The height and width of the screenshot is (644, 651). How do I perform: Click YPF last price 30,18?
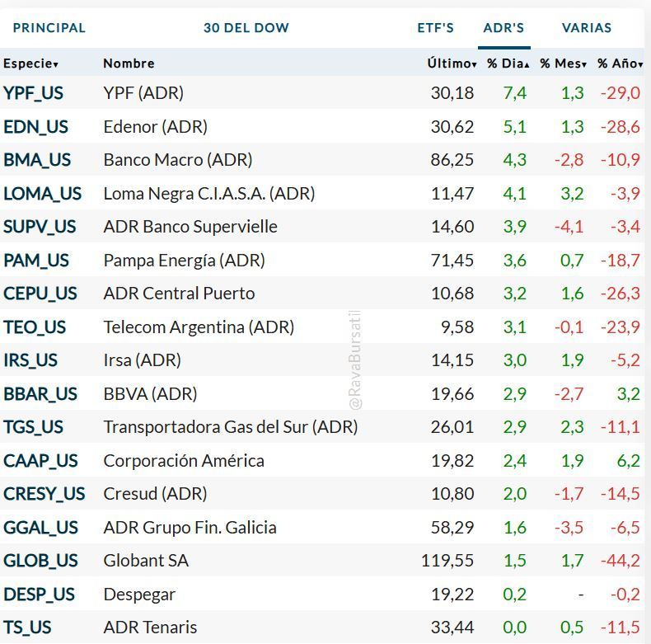pos(452,93)
